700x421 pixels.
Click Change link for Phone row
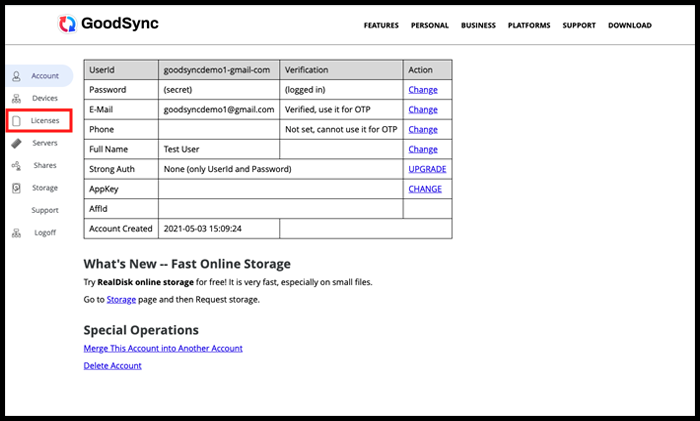pos(422,129)
